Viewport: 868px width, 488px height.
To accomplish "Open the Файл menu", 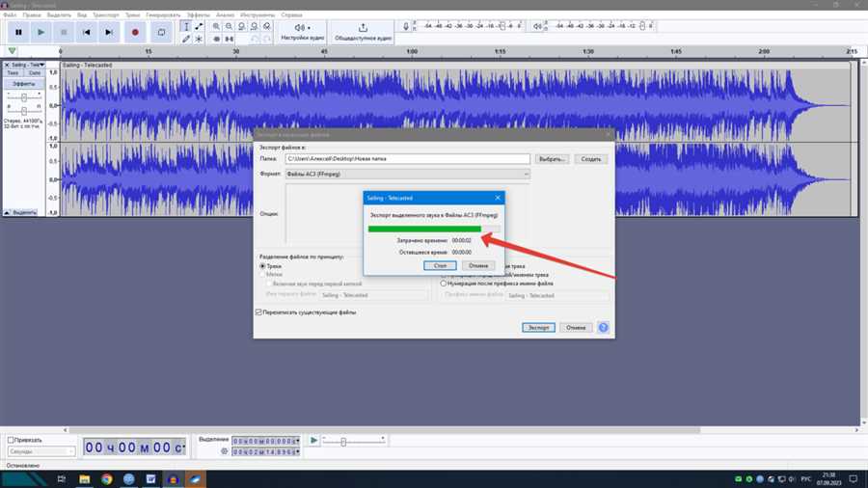I will 11,15.
